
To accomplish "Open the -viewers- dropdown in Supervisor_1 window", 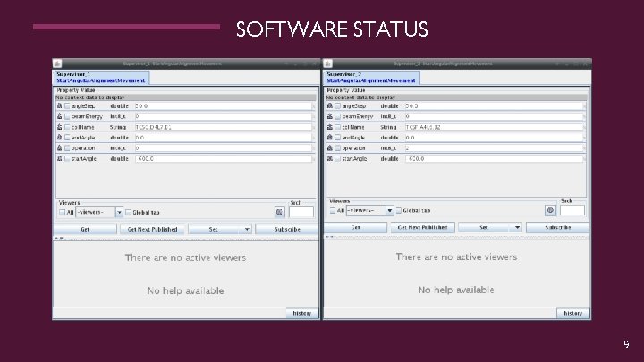I will 99,212.
